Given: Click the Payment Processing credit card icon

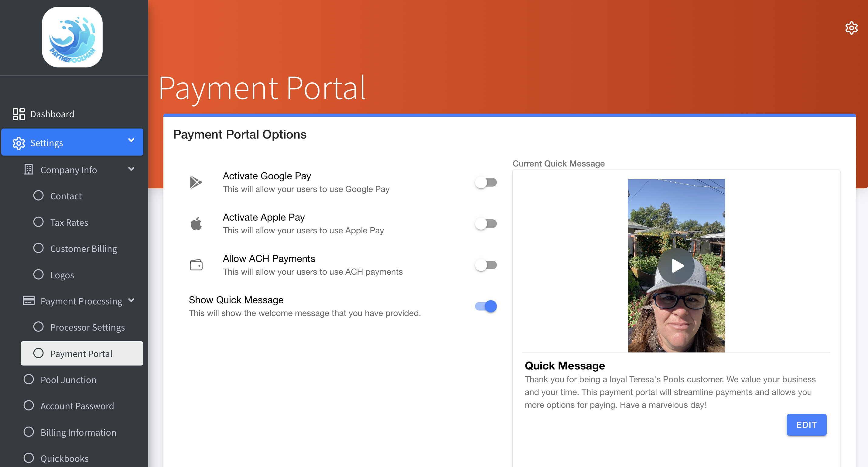Looking at the screenshot, I should (x=29, y=300).
